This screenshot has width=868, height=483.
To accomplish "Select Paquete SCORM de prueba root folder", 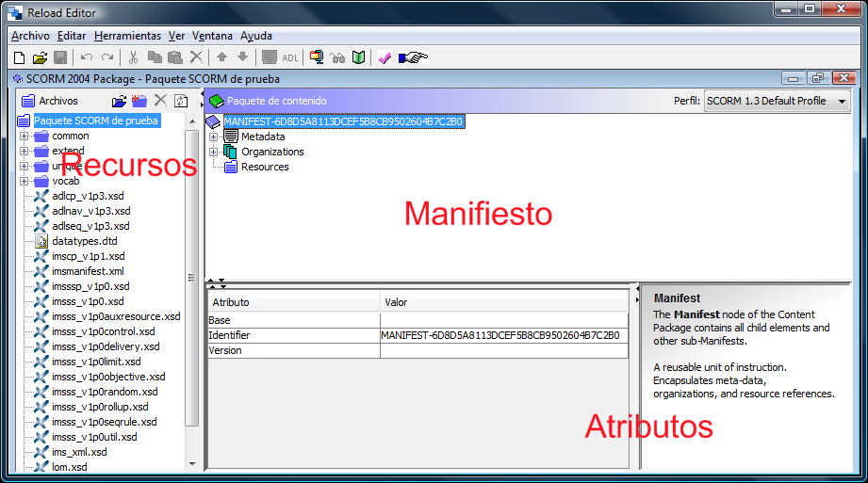I will tap(96, 121).
